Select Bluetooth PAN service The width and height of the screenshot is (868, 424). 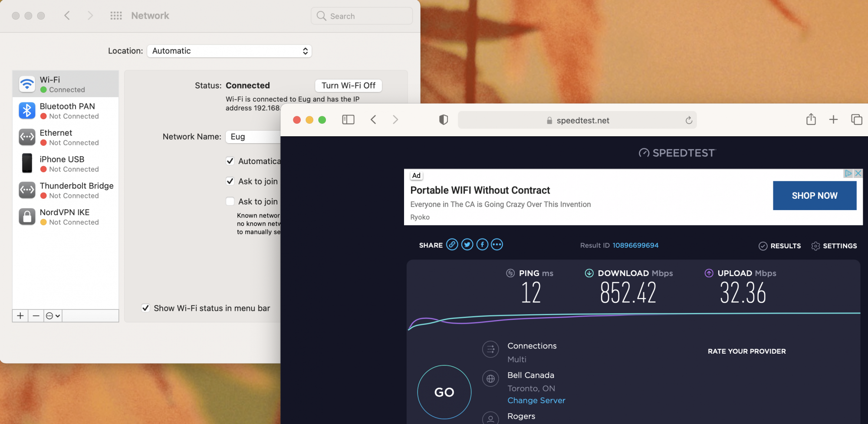click(66, 111)
